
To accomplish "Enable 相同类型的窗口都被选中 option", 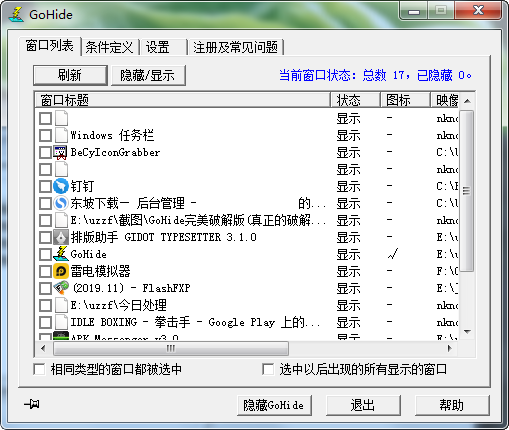I will 39,369.
